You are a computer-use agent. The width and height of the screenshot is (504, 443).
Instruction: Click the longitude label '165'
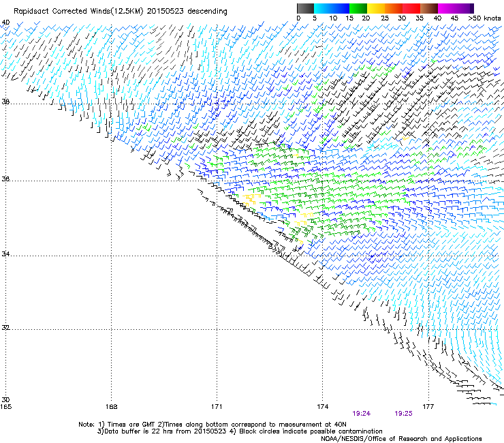click(x=5, y=407)
